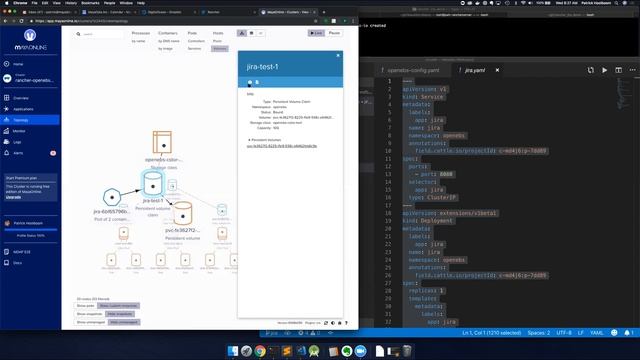Open the Bookmarks menu in menu bar

(90, 3)
